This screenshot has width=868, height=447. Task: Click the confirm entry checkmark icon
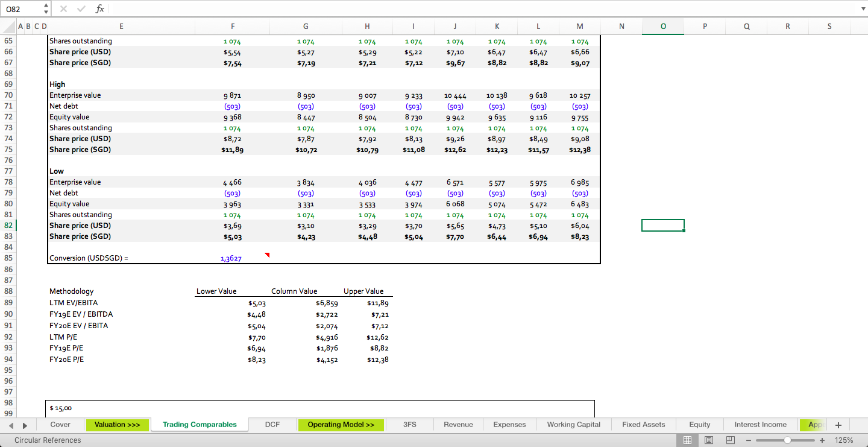click(81, 8)
